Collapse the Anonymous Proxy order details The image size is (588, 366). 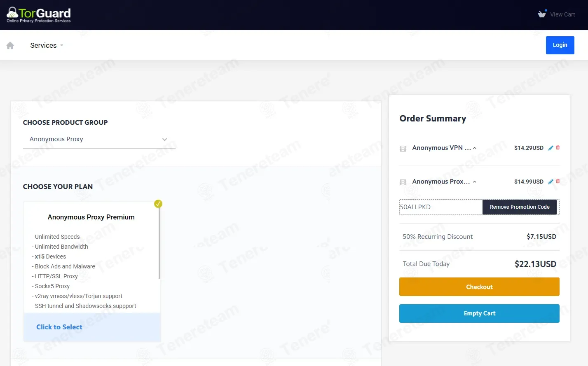coord(475,182)
